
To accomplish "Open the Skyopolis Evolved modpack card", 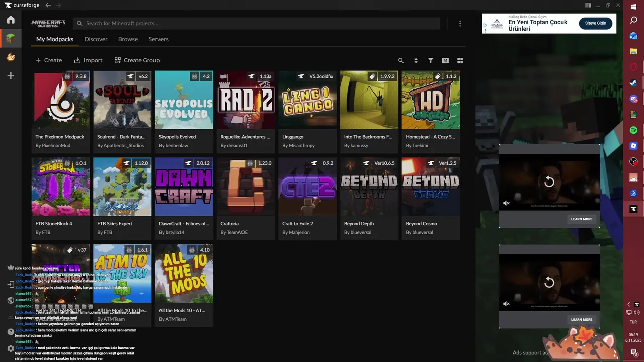I will coord(184,112).
